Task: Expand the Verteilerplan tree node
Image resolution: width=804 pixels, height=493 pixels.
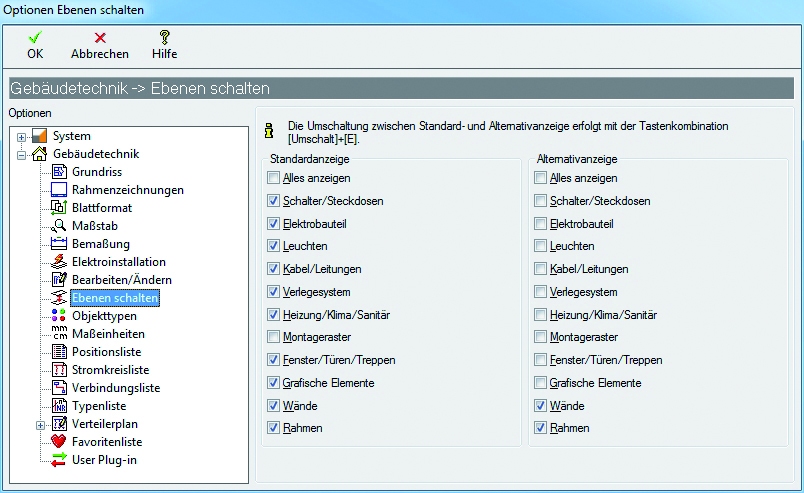Action: pos(40,424)
